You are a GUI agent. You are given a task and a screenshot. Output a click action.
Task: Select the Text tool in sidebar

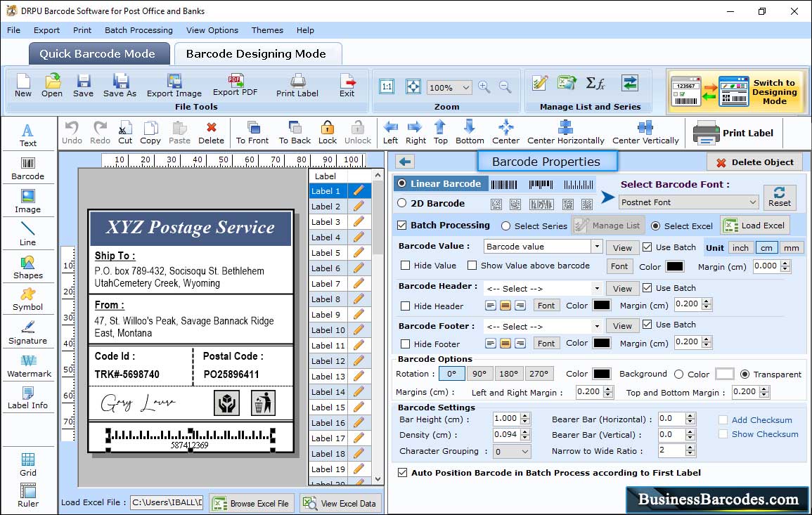[x=28, y=135]
